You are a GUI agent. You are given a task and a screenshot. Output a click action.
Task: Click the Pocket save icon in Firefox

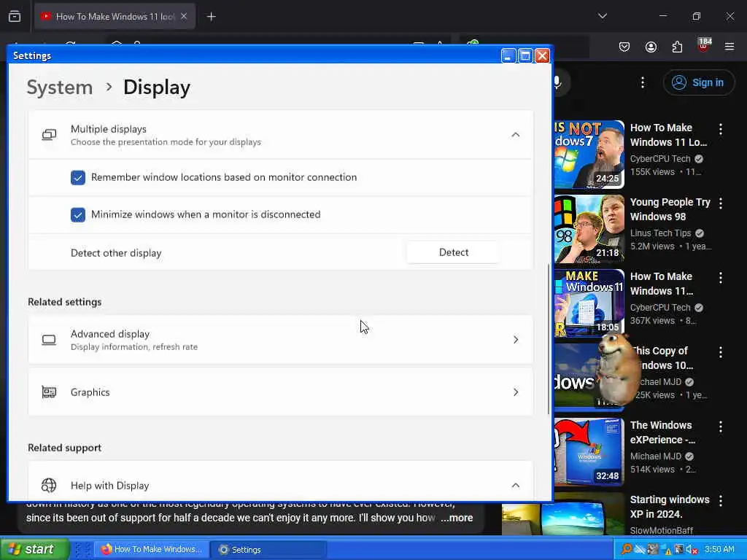click(624, 47)
